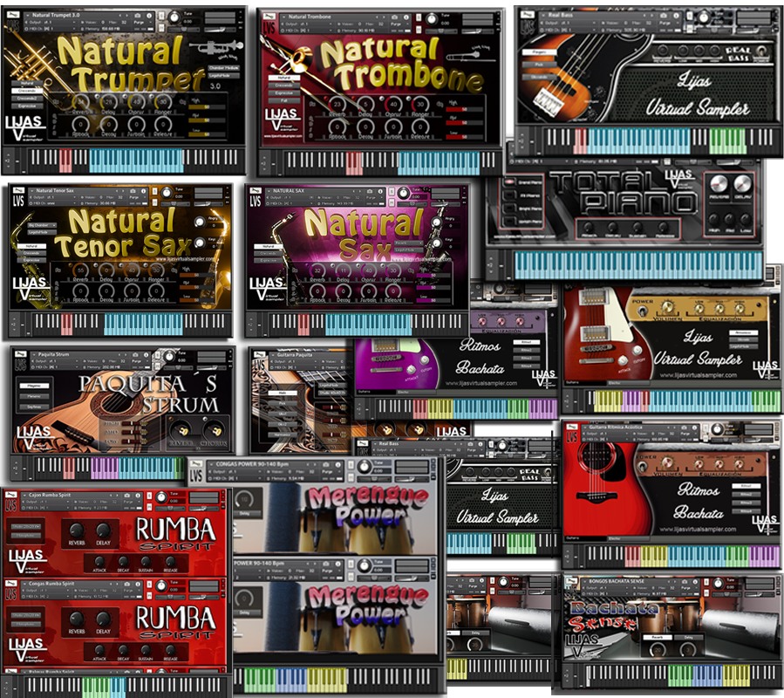Expand instrument name arrow in Cajon Rumba Spirit

coord(24,495)
